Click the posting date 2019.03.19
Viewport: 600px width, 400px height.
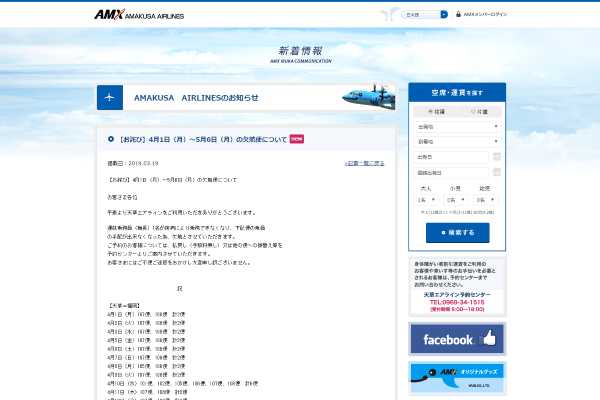pyautogui.click(x=133, y=163)
